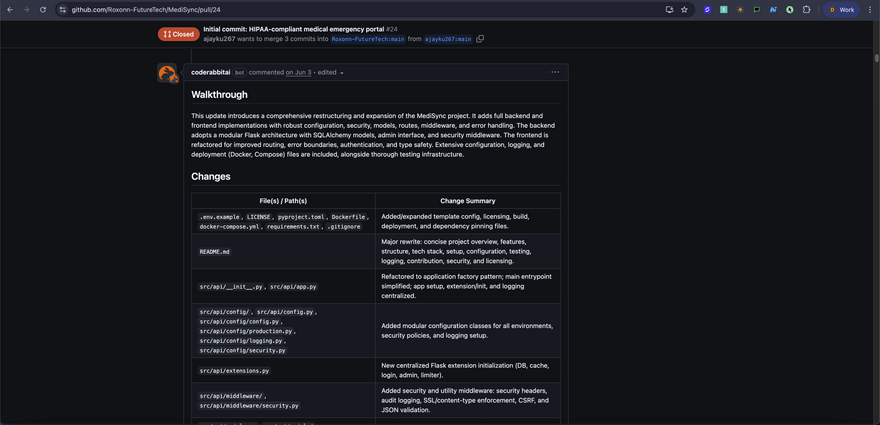Open the coderabbitai user profile link

tap(211, 73)
